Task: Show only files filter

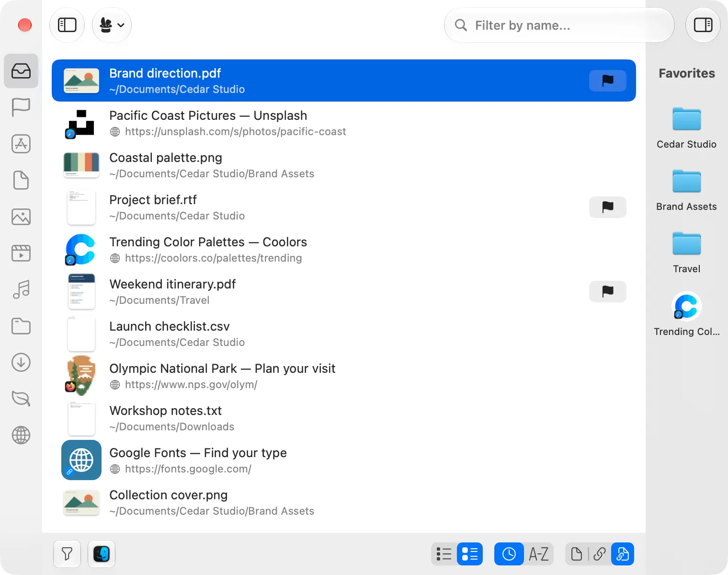Action: pyautogui.click(x=577, y=554)
